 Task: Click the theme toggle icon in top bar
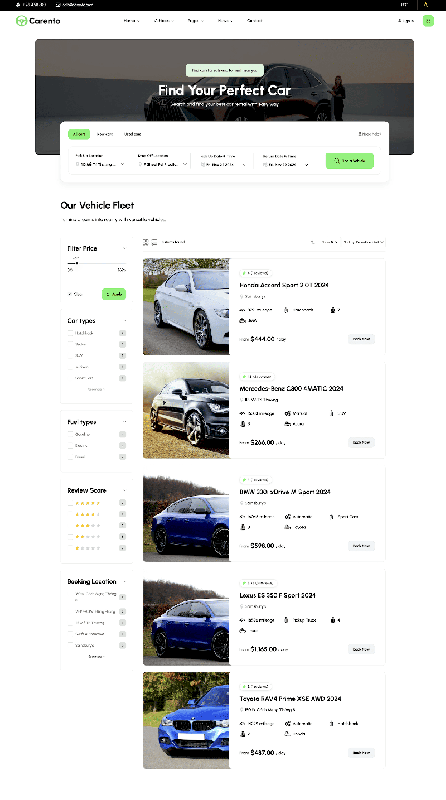(x=426, y=5)
